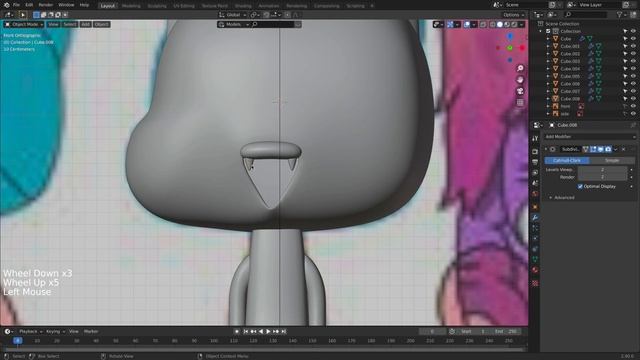Screen dimensions: 640x360
Task: Open the Options dropdown in the header
Action: [513, 15]
